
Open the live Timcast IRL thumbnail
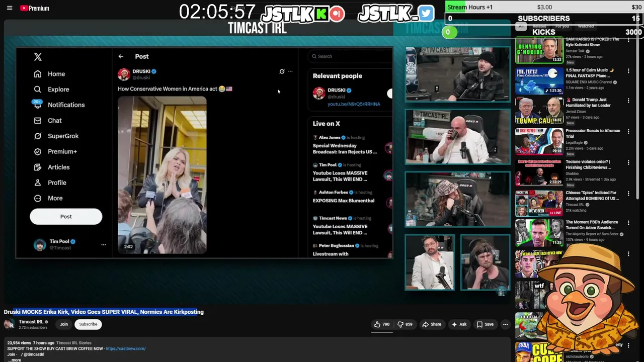coord(539,203)
